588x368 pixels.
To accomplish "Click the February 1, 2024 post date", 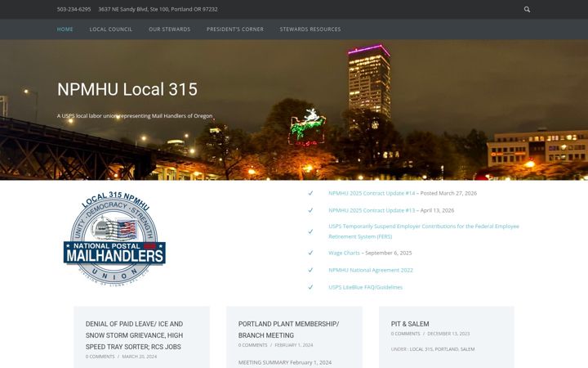I will coord(294,345).
